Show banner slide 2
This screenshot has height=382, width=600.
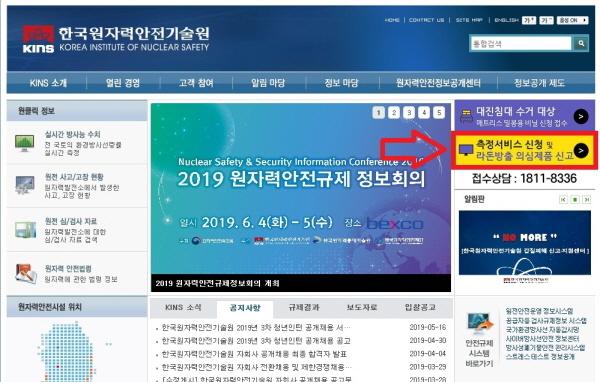click(394, 113)
